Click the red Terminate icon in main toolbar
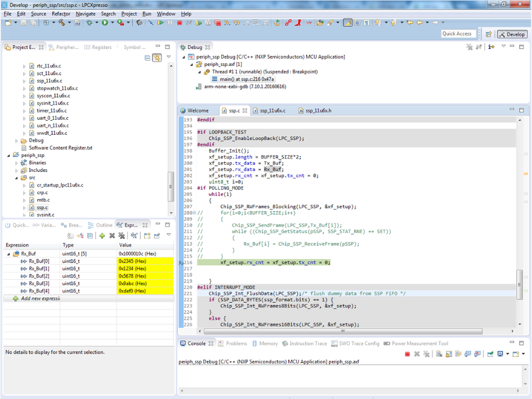The height and width of the screenshot is (399, 532). coord(179,23)
